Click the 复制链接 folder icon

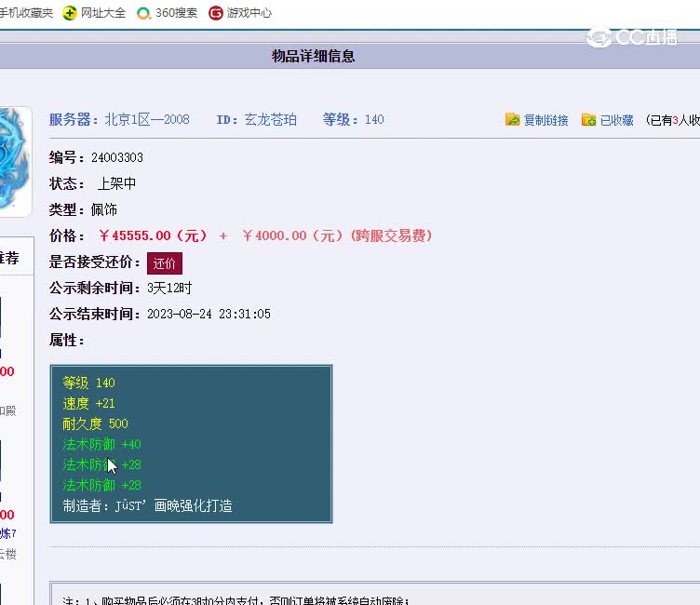[513, 120]
